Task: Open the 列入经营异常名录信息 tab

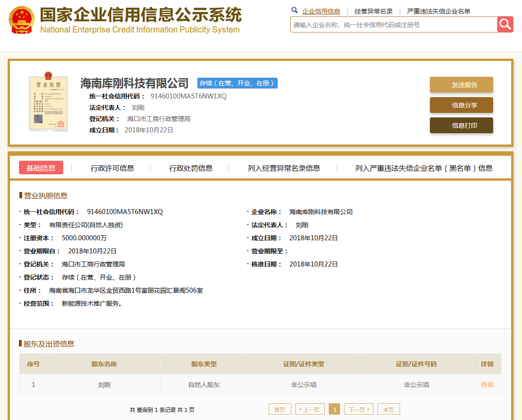Action: (284, 168)
